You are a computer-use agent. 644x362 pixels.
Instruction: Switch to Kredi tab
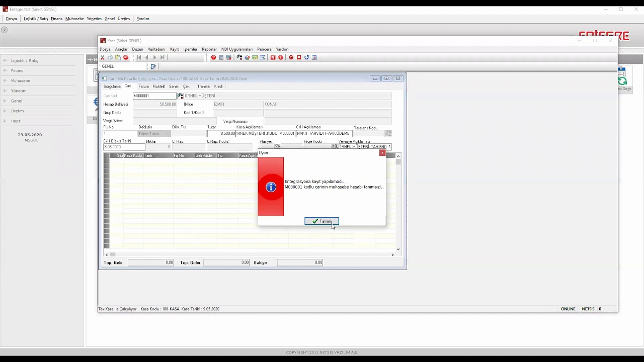pos(218,86)
